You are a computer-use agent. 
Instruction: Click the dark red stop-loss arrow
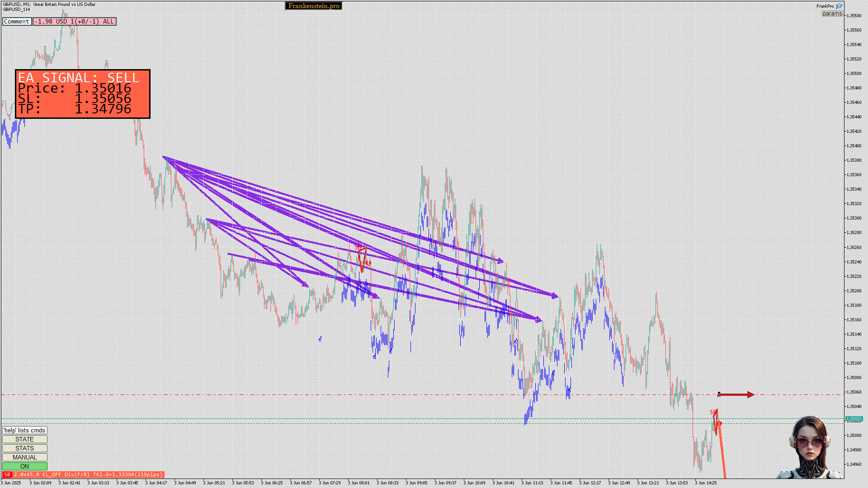737,395
